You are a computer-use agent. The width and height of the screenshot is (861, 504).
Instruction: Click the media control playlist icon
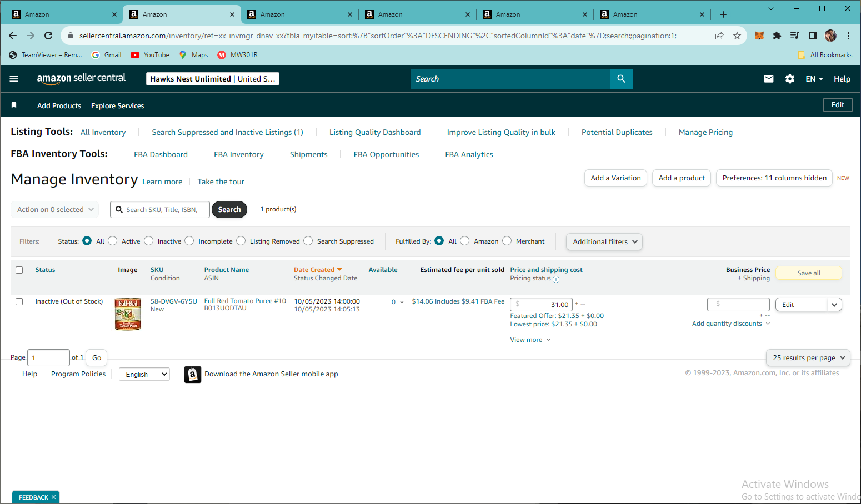(795, 36)
